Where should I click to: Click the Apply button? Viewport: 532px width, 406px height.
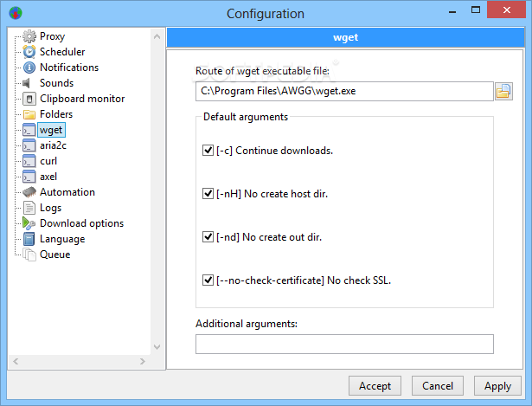[x=497, y=386]
